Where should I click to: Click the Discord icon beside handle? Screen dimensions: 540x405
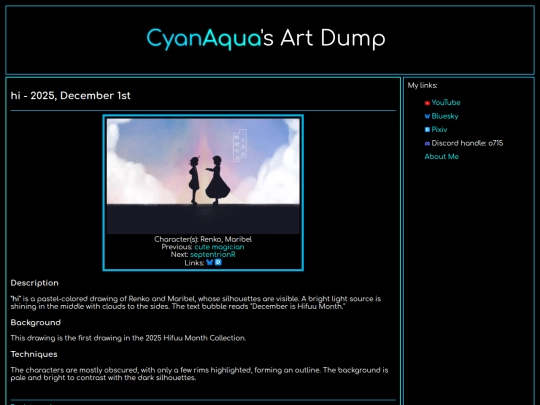427,144
